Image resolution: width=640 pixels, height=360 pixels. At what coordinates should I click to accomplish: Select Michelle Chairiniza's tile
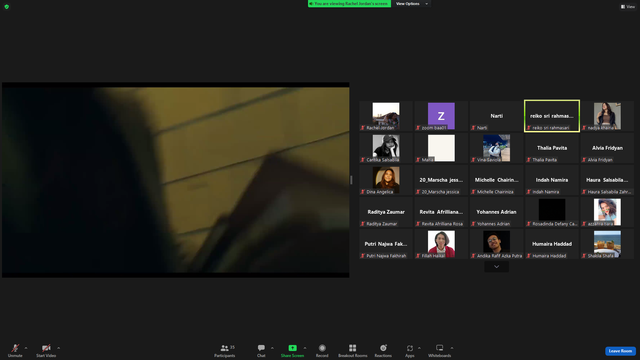(496, 180)
